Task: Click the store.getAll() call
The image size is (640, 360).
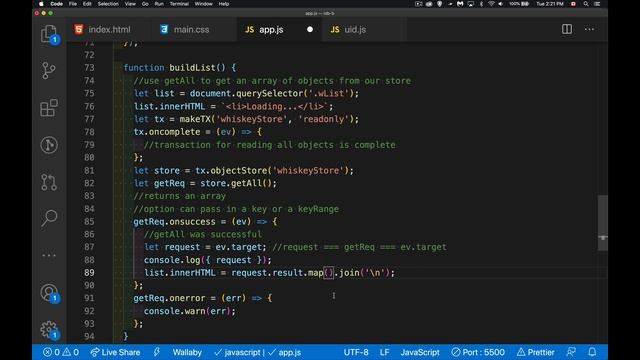Action: (236, 183)
